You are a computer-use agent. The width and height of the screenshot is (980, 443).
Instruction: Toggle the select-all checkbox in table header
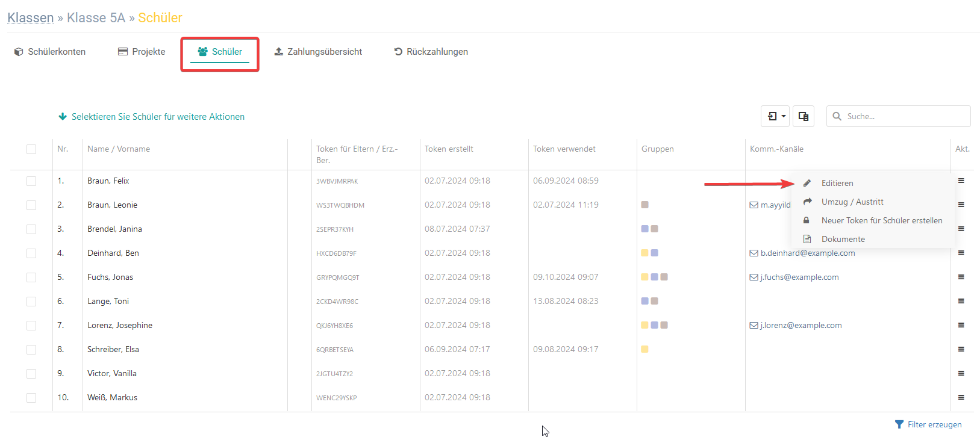[x=31, y=149]
